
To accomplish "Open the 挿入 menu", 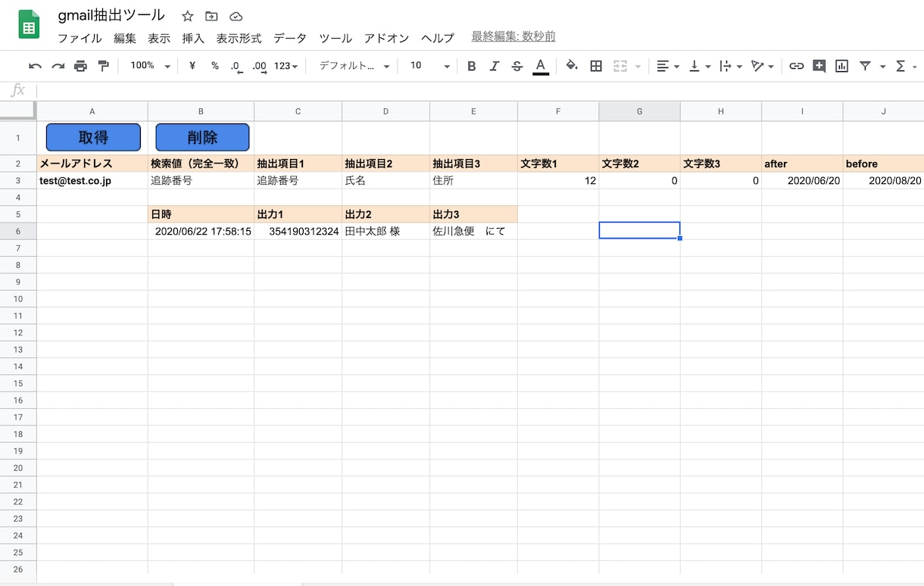I will coord(193,38).
